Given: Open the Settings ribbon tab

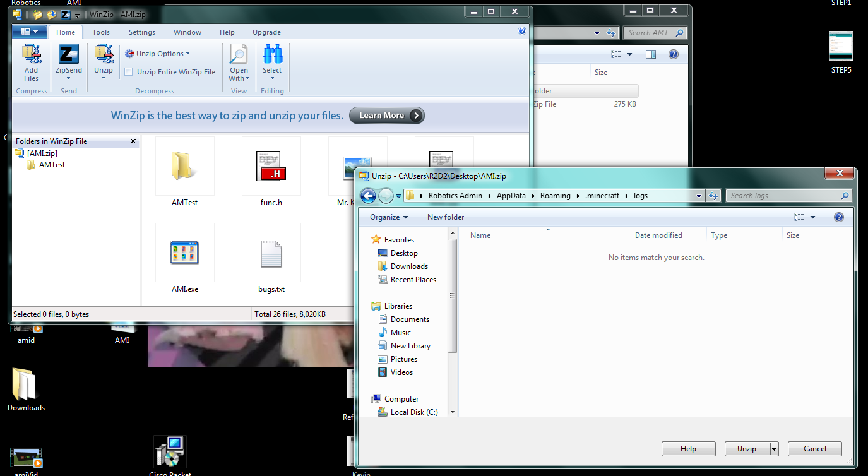Looking at the screenshot, I should (142, 32).
